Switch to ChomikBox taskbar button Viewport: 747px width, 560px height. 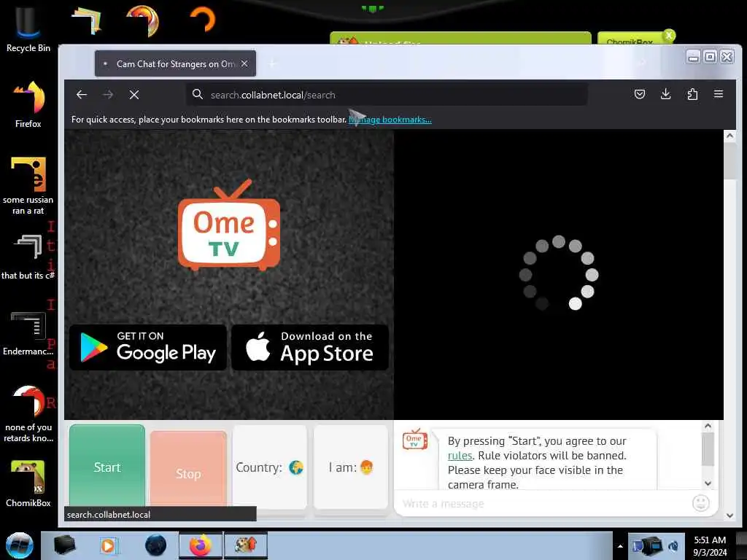coord(246,545)
